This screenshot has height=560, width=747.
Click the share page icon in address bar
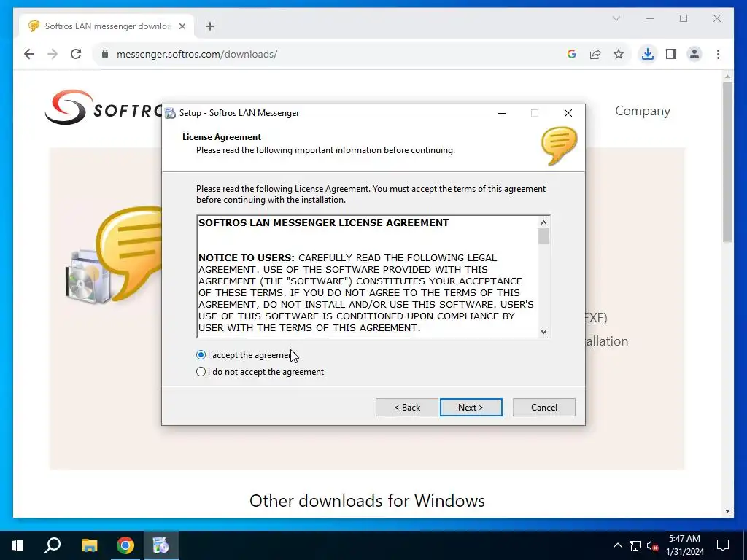pos(595,54)
